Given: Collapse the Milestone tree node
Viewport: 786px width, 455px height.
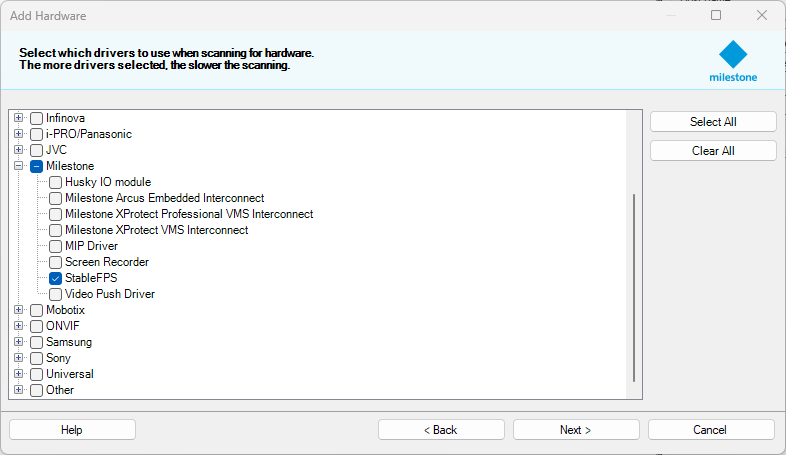Looking at the screenshot, I should pyautogui.click(x=18, y=166).
